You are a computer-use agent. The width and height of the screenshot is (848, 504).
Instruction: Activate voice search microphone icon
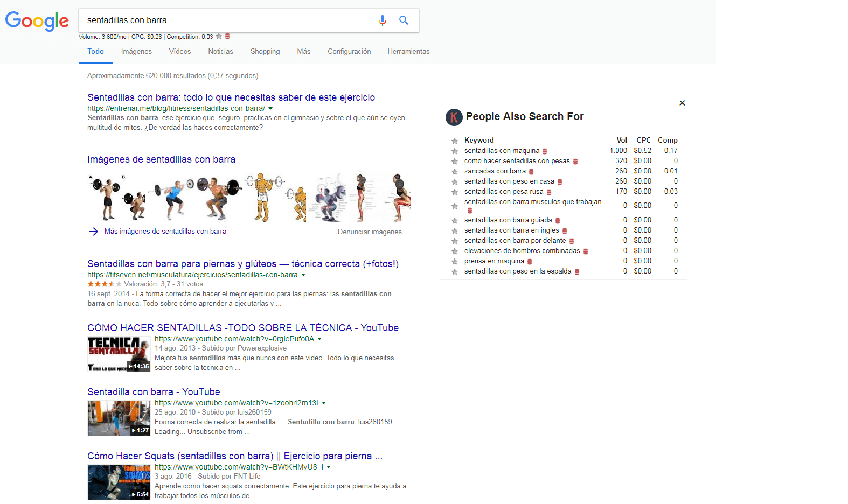click(383, 20)
